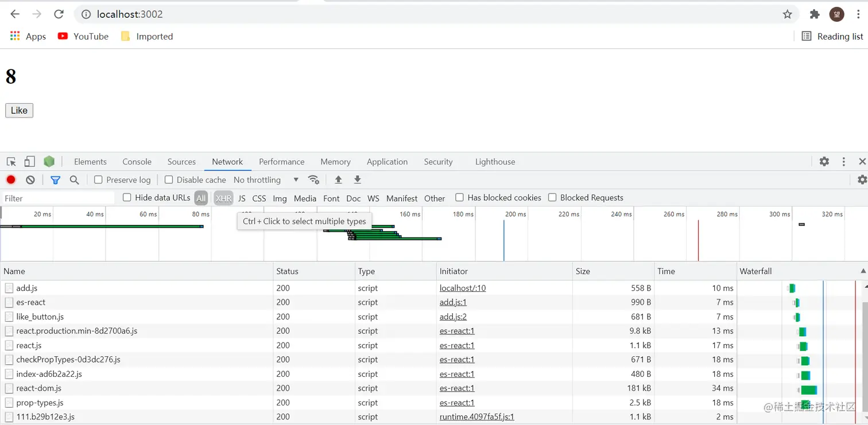Image resolution: width=868 pixels, height=425 pixels.
Task: Open the localhost/:10 initiator link
Action: 463,288
